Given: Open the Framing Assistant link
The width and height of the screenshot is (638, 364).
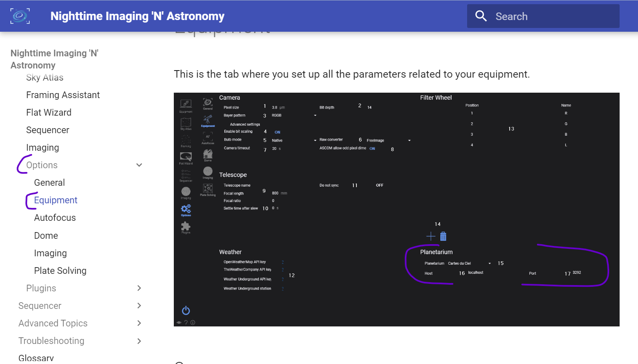Looking at the screenshot, I should pos(63,95).
